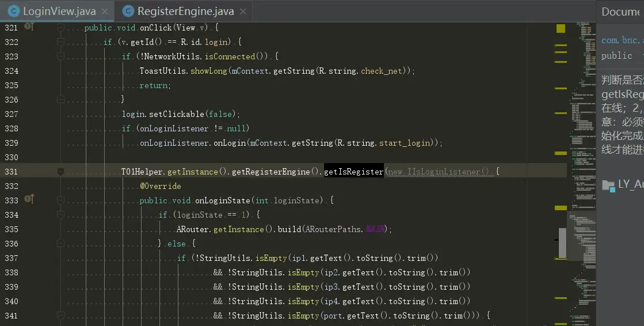
Task: Open the Documentation panel tab
Action: (620, 12)
